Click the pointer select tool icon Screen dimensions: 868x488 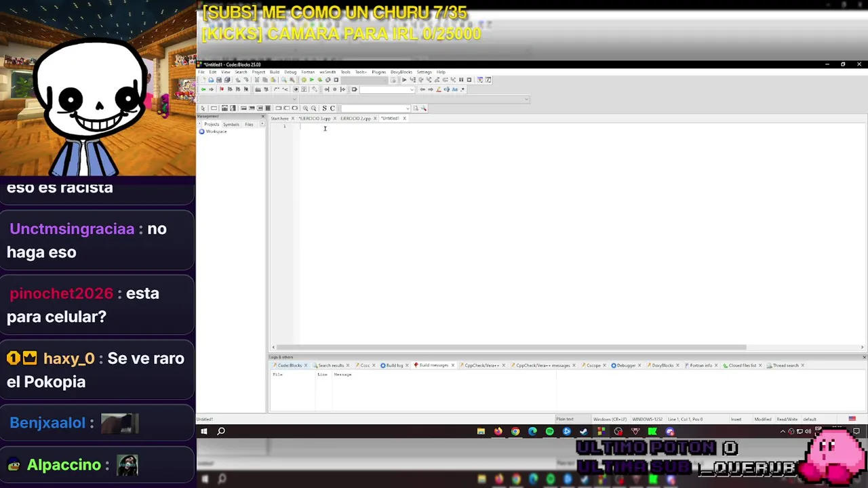(203, 108)
